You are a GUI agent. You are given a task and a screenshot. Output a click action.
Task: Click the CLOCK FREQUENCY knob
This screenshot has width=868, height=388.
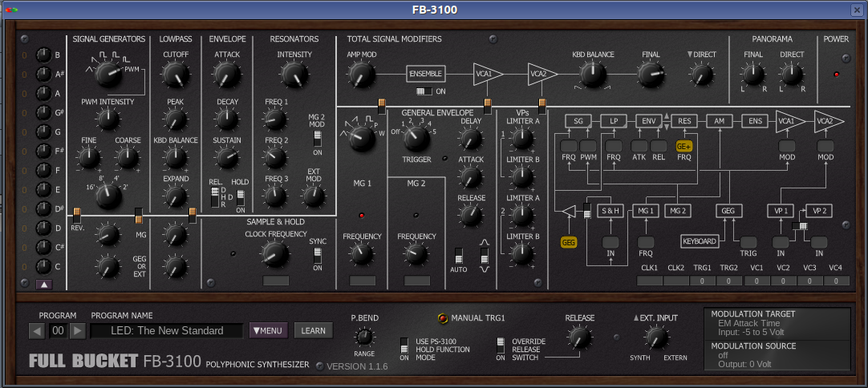coord(274,254)
